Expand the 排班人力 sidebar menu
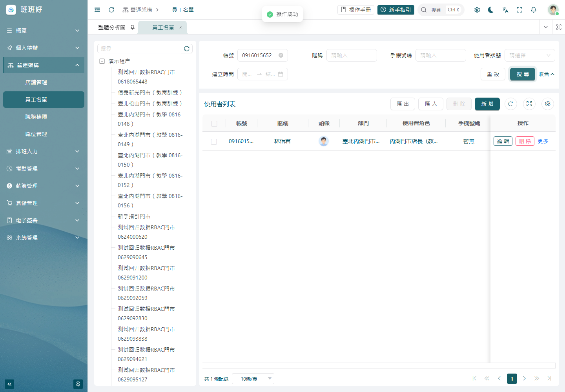Image resolution: width=565 pixels, height=392 pixels. coord(44,151)
